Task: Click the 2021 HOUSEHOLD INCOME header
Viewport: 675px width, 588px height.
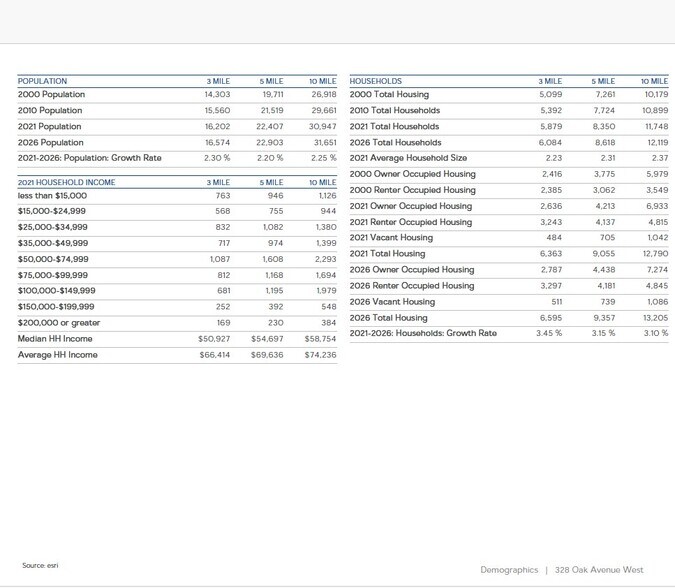Action: [x=66, y=183]
